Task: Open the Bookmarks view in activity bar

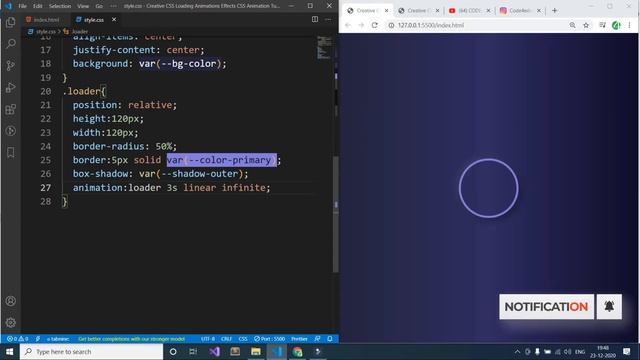Action: click(11, 152)
